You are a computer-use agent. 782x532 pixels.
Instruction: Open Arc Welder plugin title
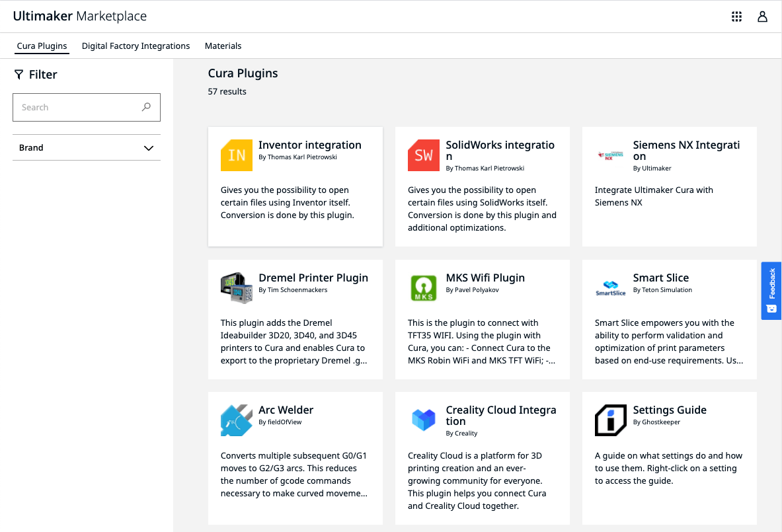tap(286, 410)
